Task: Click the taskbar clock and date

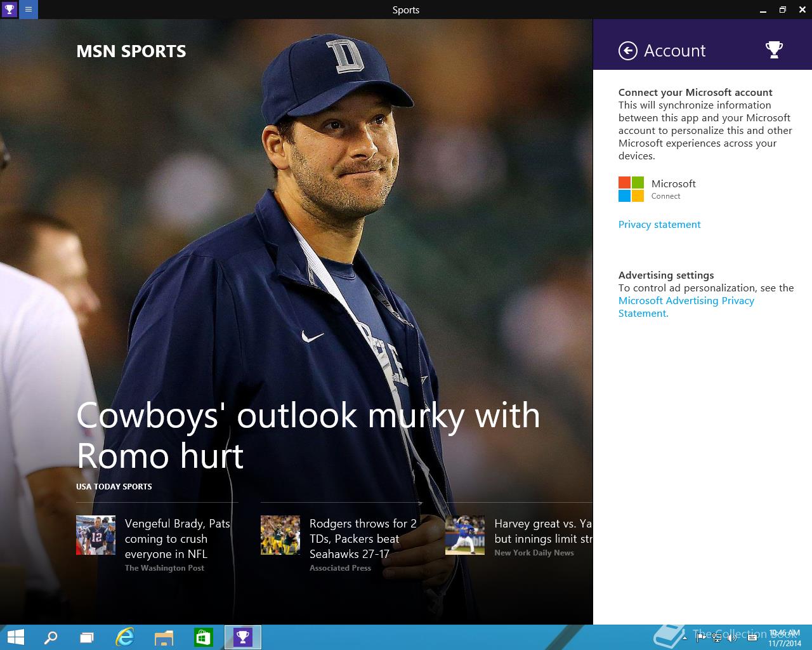Action: click(x=785, y=638)
